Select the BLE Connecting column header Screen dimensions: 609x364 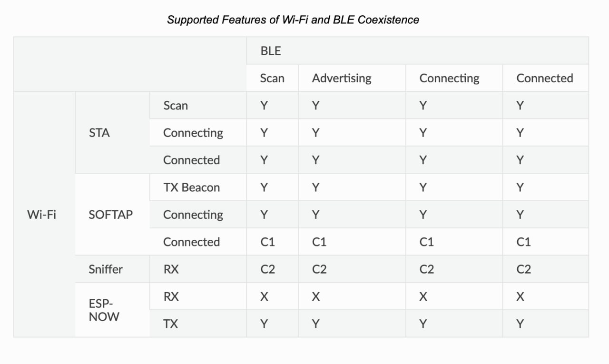point(449,79)
